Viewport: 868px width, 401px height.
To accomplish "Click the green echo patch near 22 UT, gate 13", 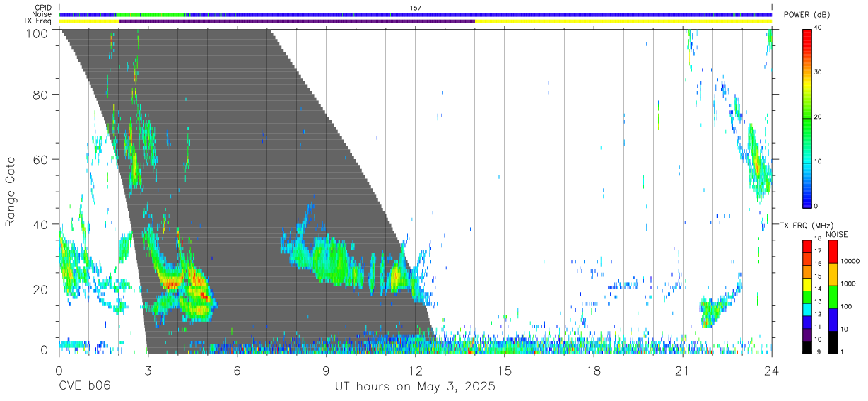I will pos(712,310).
